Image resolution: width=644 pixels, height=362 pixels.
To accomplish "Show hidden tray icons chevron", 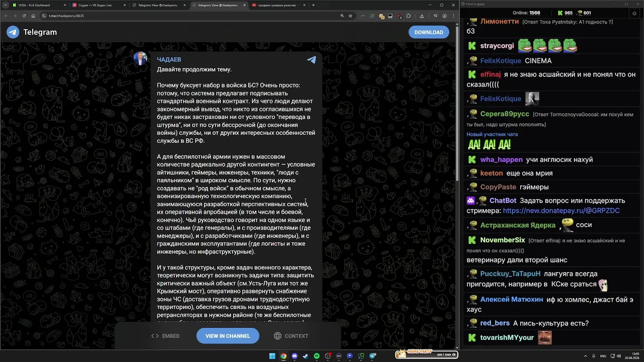I will (x=586, y=356).
